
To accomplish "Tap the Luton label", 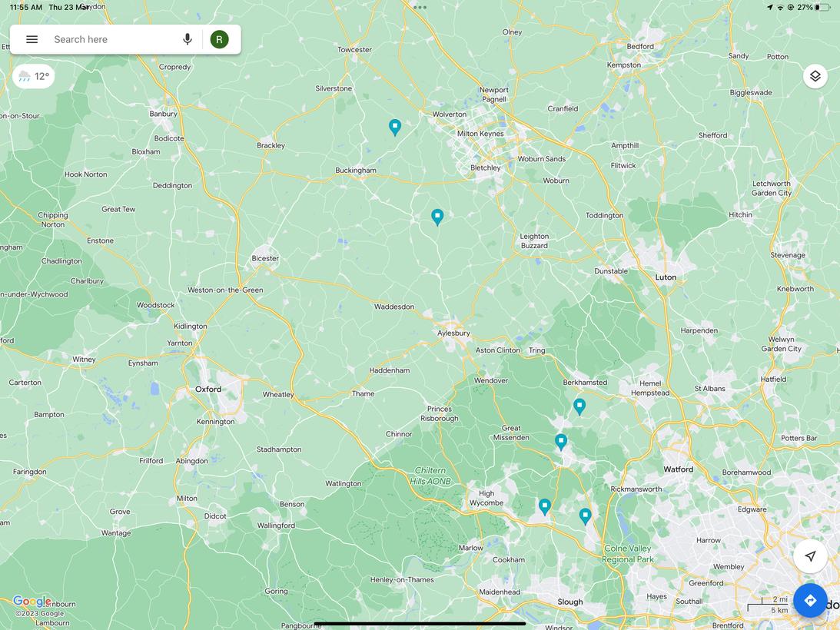I will click(666, 277).
